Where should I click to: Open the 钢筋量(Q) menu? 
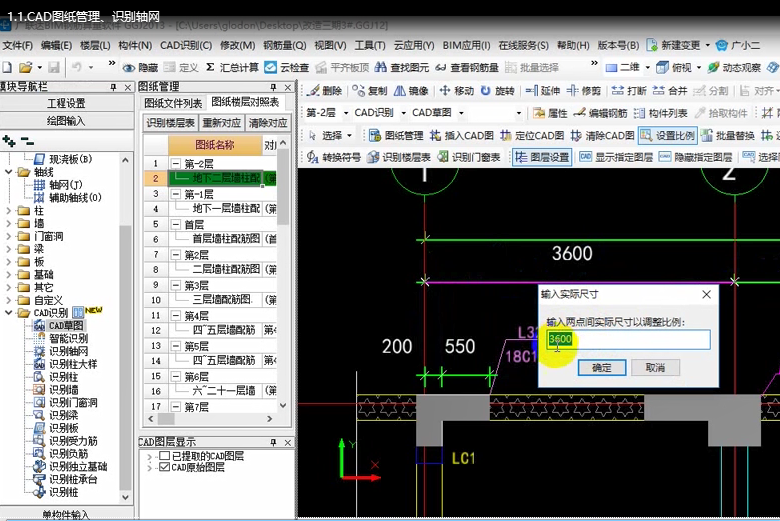coord(284,45)
